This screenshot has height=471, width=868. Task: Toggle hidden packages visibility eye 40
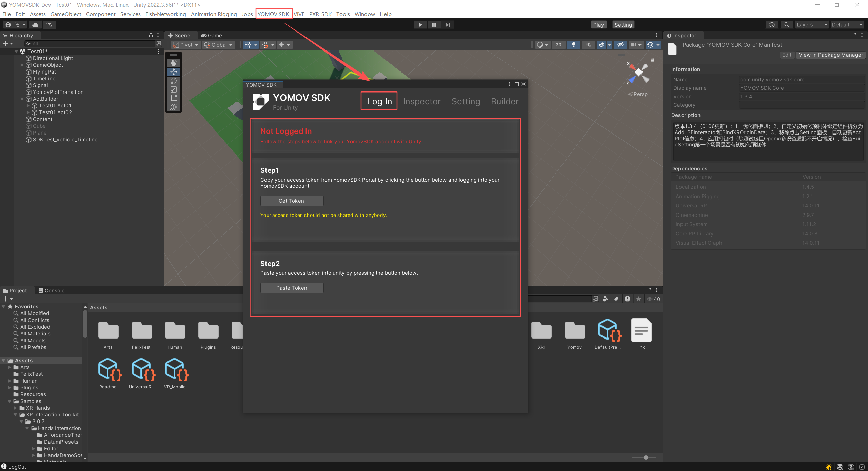click(653, 299)
